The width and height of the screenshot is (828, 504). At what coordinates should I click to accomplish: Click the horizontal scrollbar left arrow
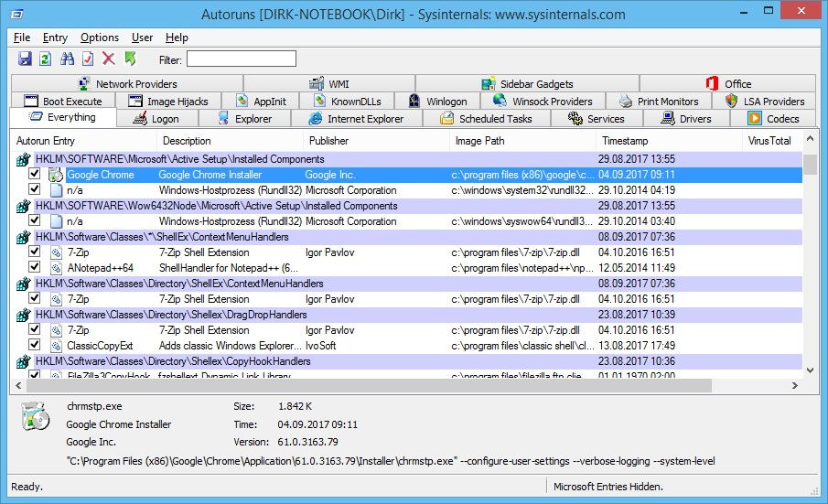pyautogui.click(x=18, y=386)
